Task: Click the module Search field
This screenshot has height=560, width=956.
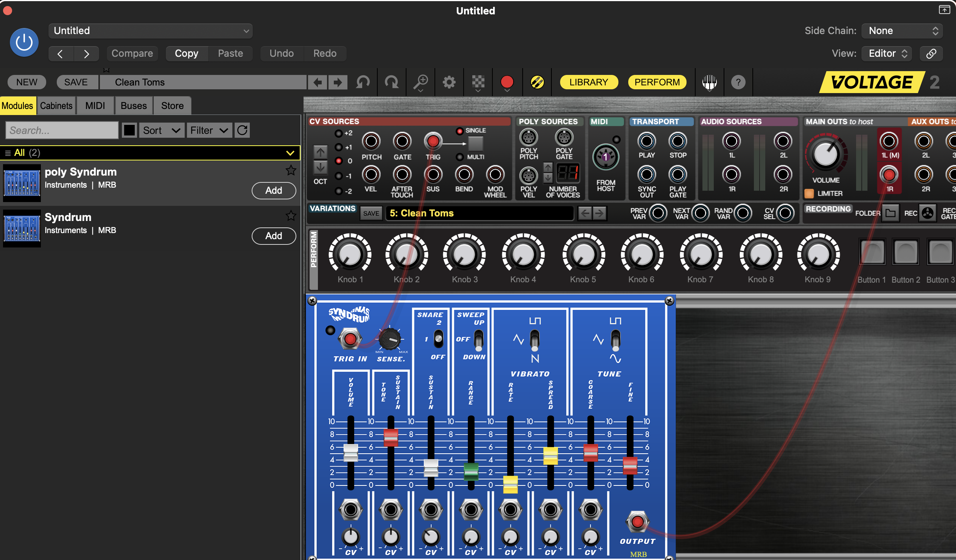Action: click(62, 130)
